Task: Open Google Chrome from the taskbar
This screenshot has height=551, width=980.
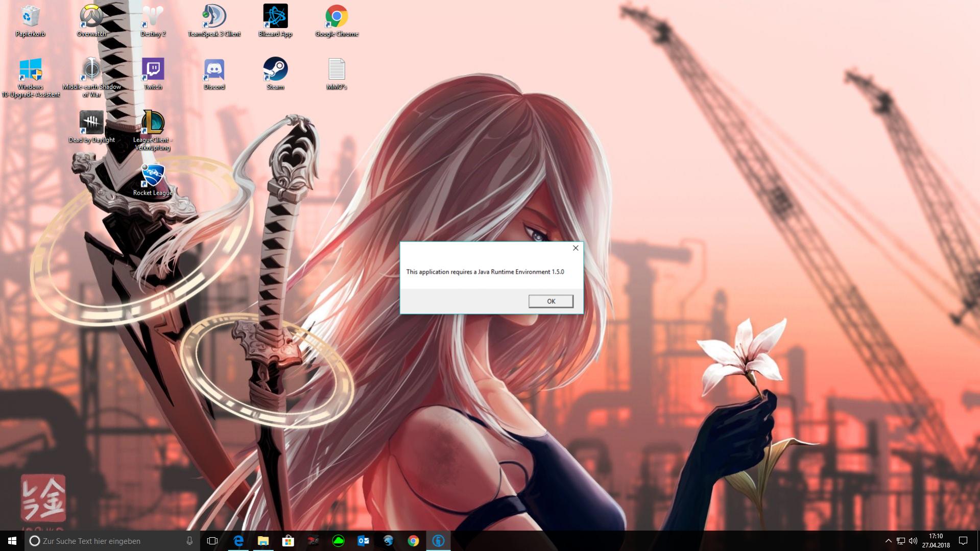Action: [413, 541]
